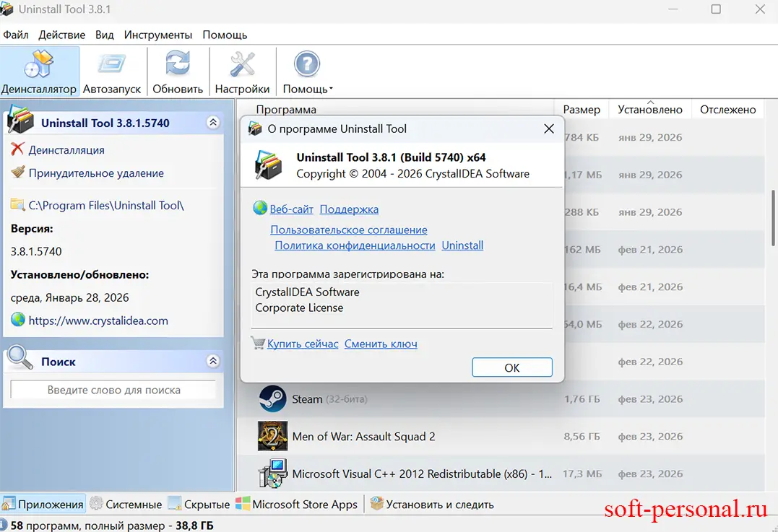Switch to the Microsoft Store Apps tab
778x532 pixels.
tap(296, 505)
